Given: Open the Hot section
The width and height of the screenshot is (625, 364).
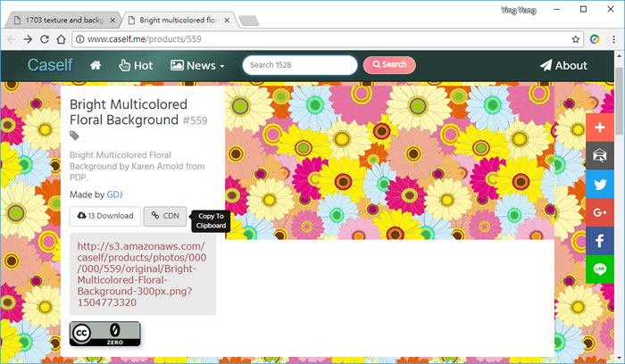Looking at the screenshot, I should pyautogui.click(x=136, y=65).
